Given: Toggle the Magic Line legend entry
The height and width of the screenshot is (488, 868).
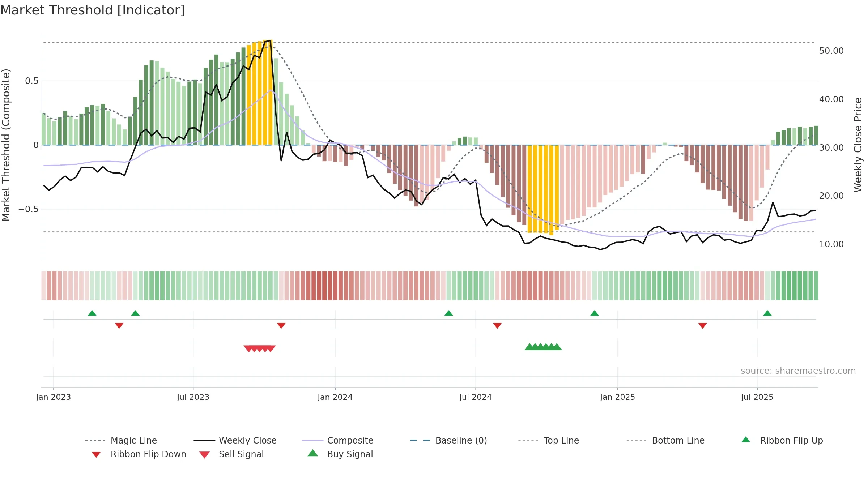Looking at the screenshot, I should (121, 440).
